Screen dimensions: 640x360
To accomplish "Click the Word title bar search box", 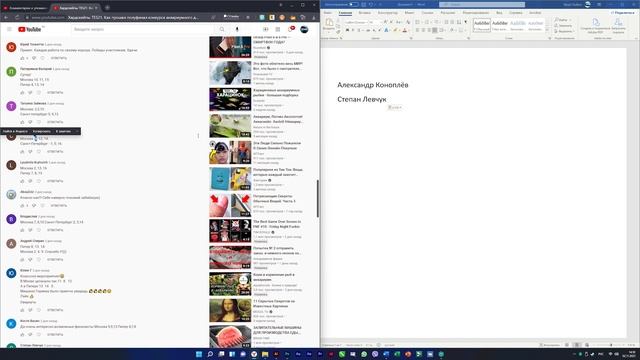I will point(482,4).
